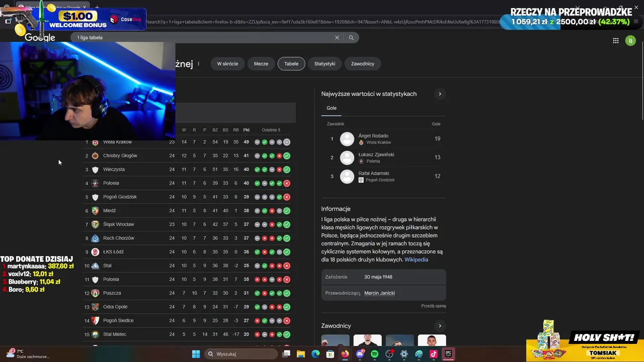Expand the Zawodnicy section arrow
The image size is (644, 362).
[x=440, y=326]
